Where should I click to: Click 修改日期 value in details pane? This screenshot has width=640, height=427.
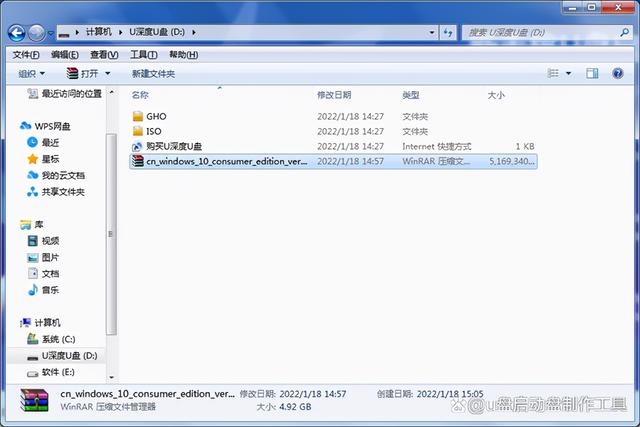click(x=313, y=394)
